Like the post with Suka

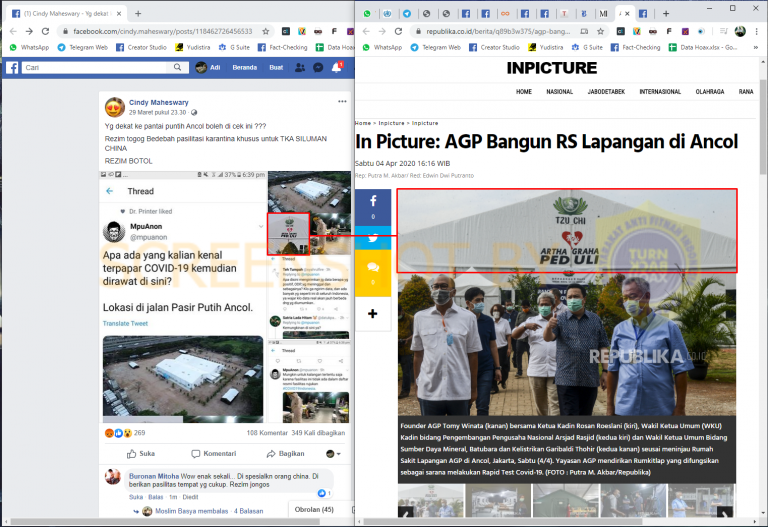coord(141,454)
